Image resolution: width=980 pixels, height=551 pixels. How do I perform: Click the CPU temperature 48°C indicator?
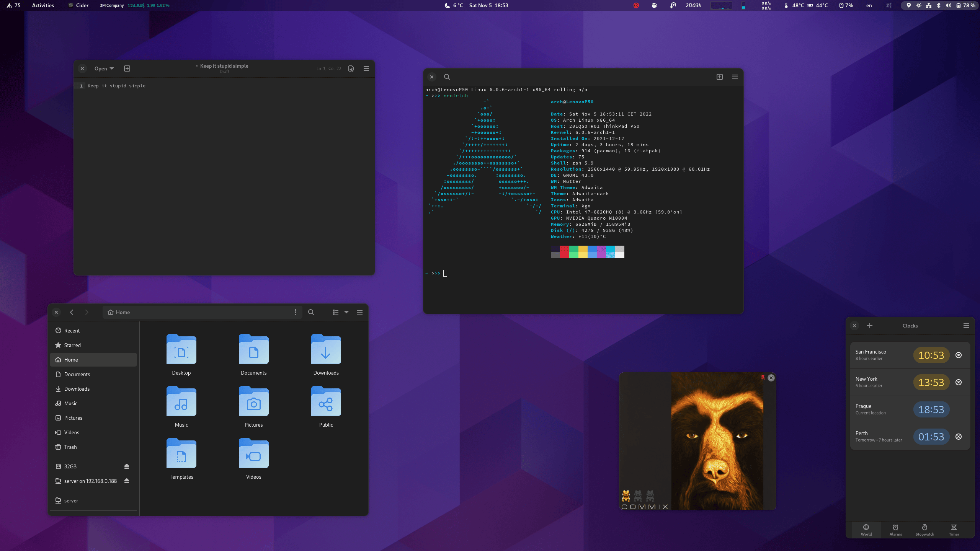point(794,5)
